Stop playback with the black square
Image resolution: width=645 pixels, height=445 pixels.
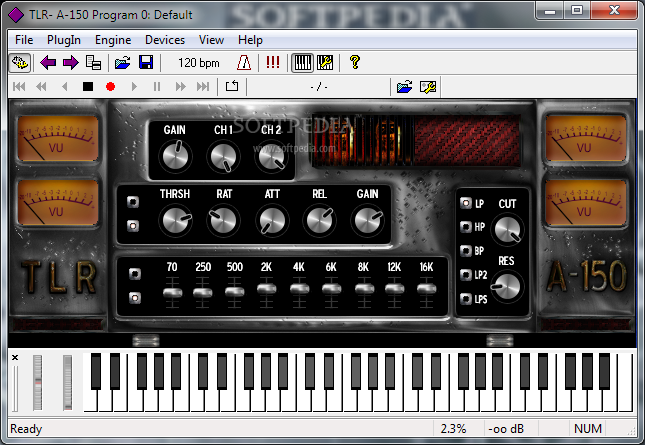tap(88, 86)
